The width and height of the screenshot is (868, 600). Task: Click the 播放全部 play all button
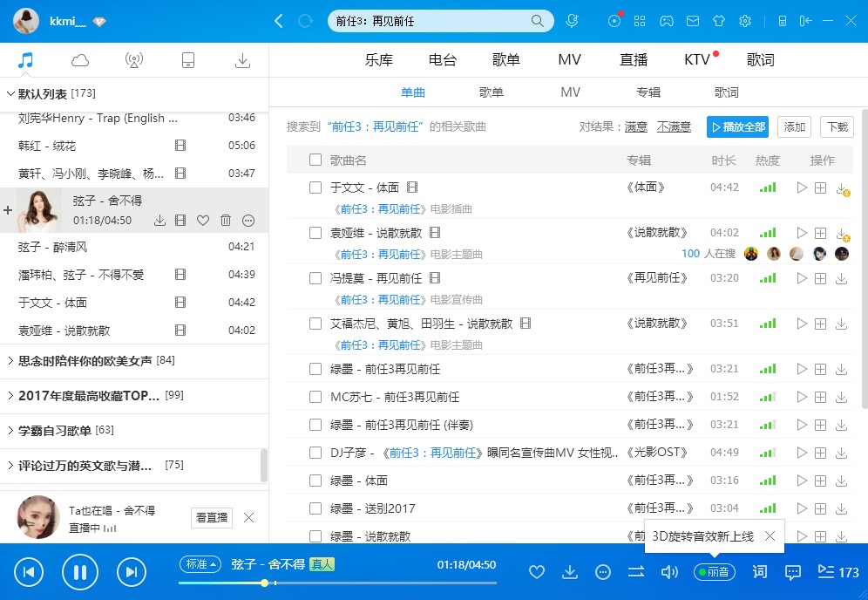pos(737,126)
